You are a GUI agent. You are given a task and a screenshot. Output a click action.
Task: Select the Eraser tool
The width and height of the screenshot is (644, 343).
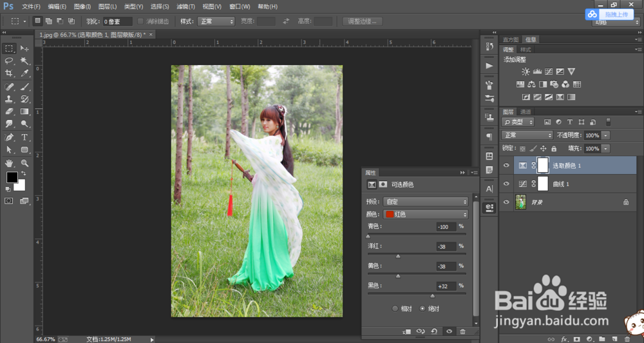pos(8,112)
